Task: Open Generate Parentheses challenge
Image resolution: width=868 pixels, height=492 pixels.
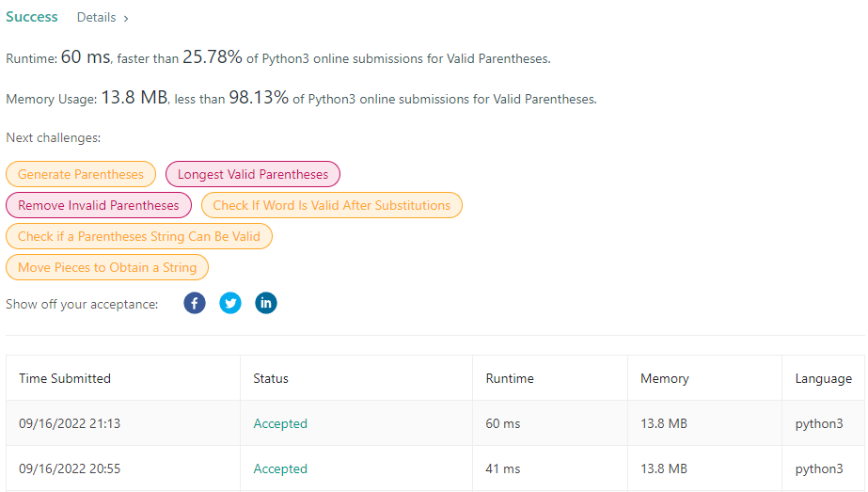Action: pos(81,174)
